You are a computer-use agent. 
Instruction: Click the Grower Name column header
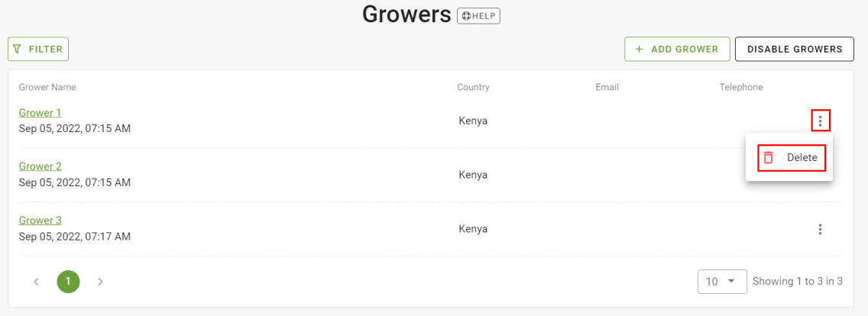[x=47, y=87]
